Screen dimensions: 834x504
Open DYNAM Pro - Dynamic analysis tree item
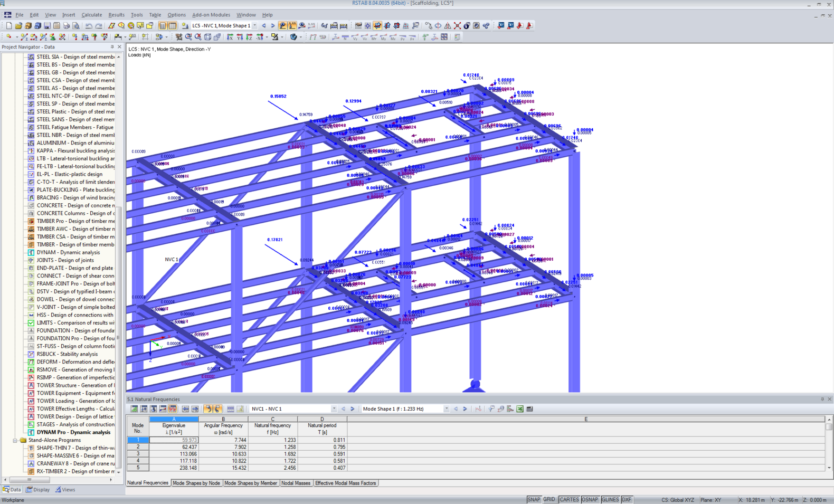73,432
